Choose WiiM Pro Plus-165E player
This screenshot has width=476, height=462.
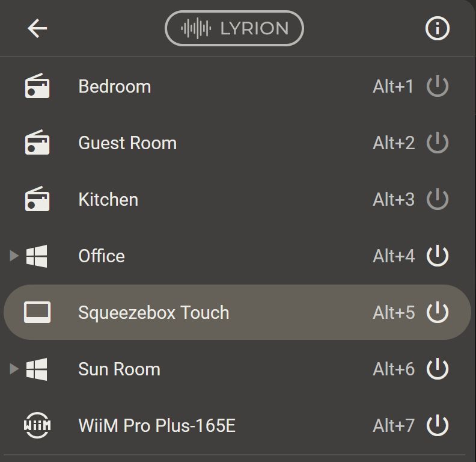tap(157, 426)
